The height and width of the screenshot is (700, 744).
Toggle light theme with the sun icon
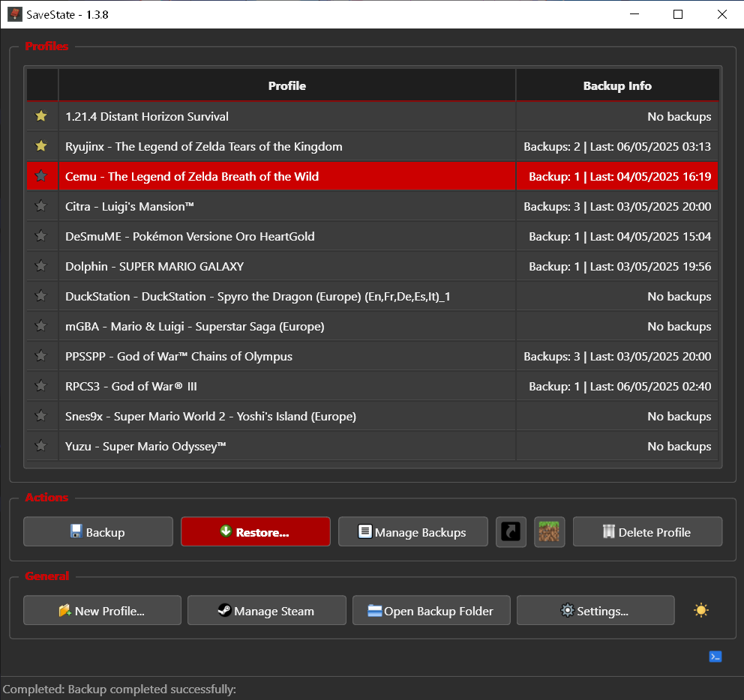[x=700, y=610]
